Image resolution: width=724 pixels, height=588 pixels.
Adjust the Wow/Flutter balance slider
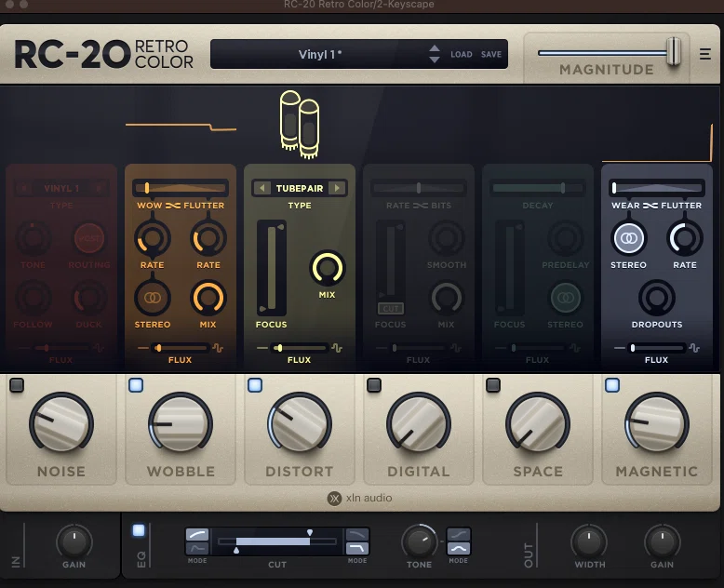pos(181,188)
